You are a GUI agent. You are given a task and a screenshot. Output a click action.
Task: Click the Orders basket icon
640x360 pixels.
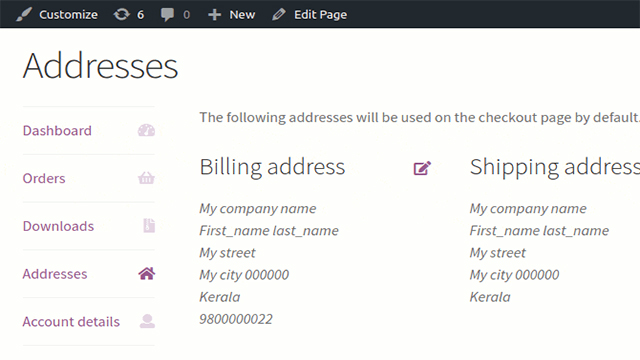click(x=146, y=178)
